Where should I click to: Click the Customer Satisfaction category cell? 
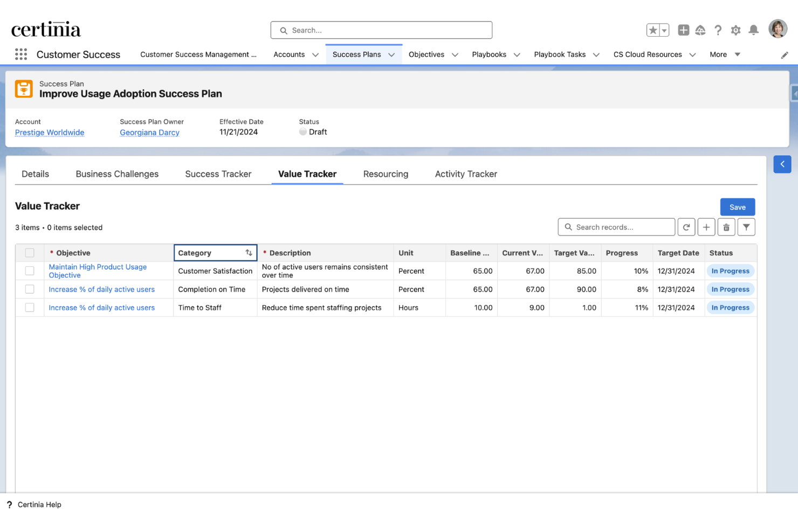pyautogui.click(x=215, y=271)
